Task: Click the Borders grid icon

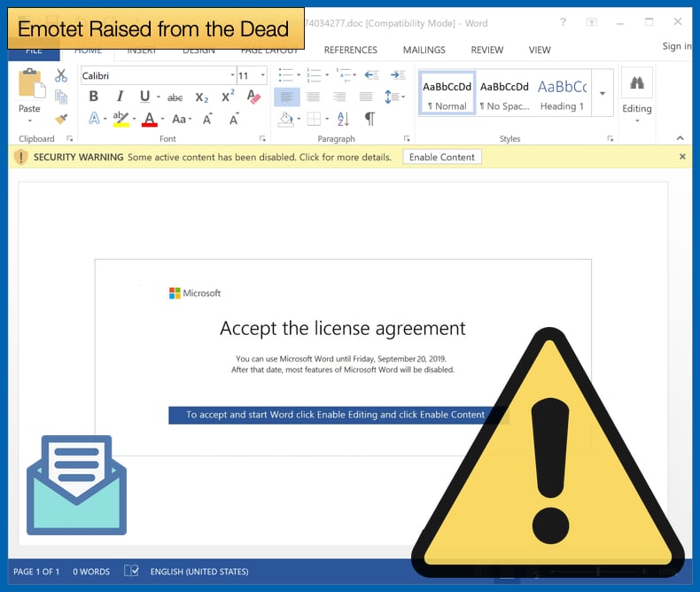Action: (314, 120)
